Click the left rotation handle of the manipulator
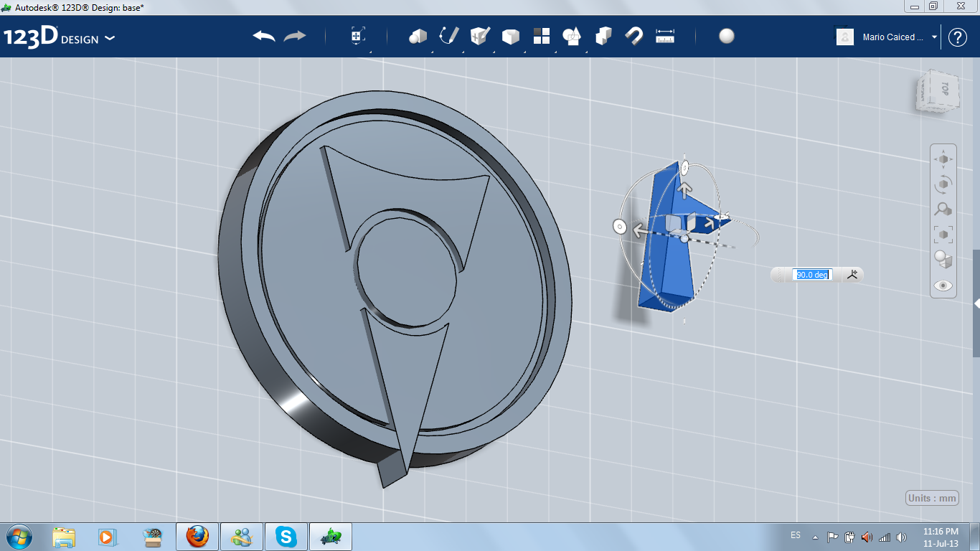Image resolution: width=980 pixels, height=551 pixels. coord(620,227)
